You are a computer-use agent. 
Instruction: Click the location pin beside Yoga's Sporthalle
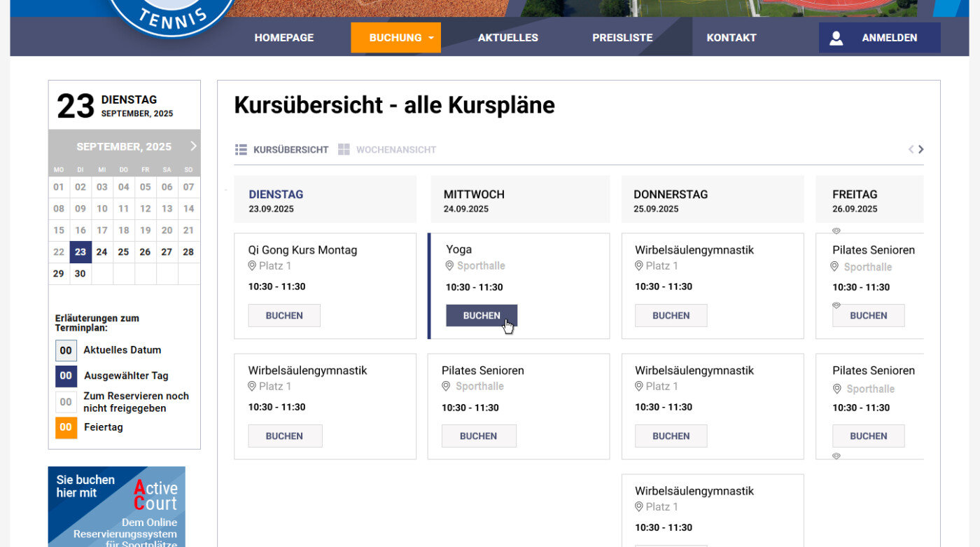click(448, 266)
